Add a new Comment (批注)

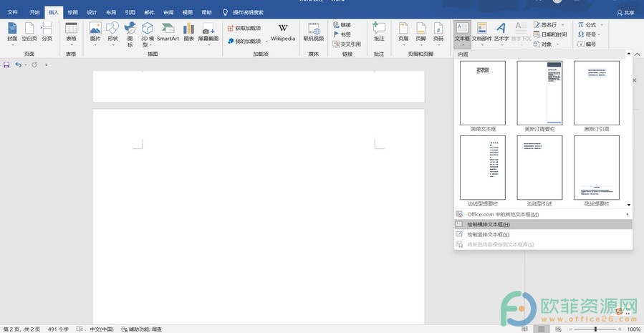[x=379, y=32]
